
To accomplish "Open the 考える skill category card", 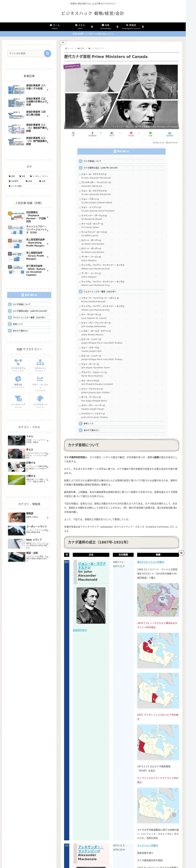I will tap(29, 454).
